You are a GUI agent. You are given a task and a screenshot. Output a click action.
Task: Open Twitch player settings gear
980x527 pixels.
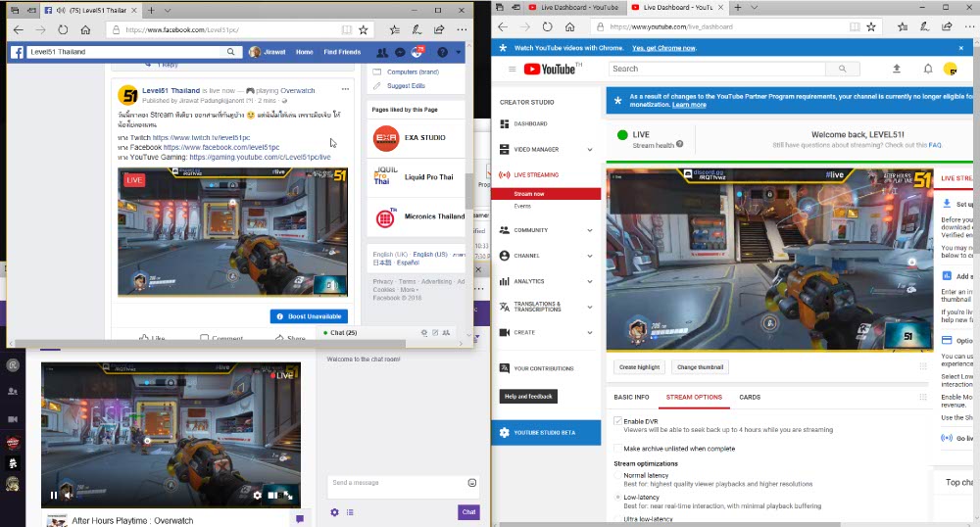(257, 496)
